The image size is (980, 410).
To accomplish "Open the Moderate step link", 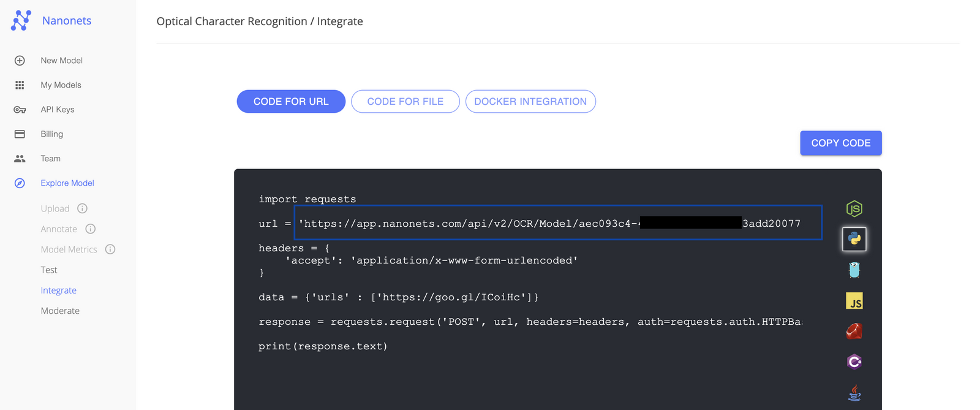I will point(60,311).
